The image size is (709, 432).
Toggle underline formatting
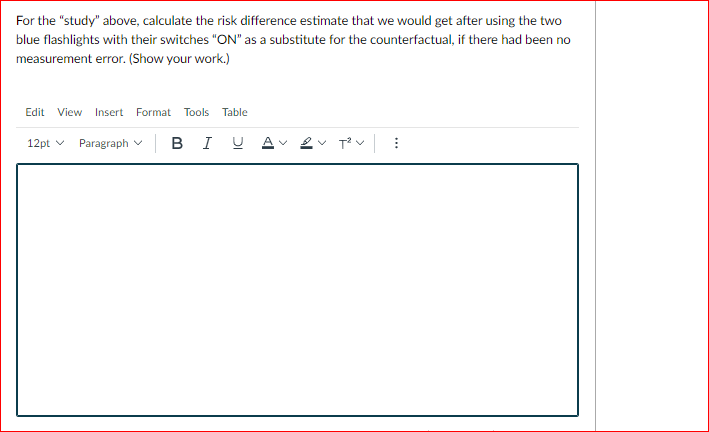coord(237,143)
